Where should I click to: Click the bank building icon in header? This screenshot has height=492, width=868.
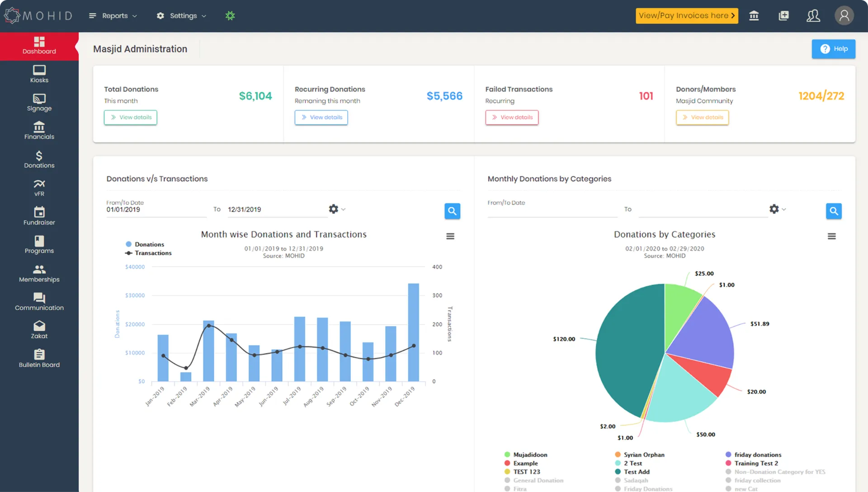[x=754, y=16]
